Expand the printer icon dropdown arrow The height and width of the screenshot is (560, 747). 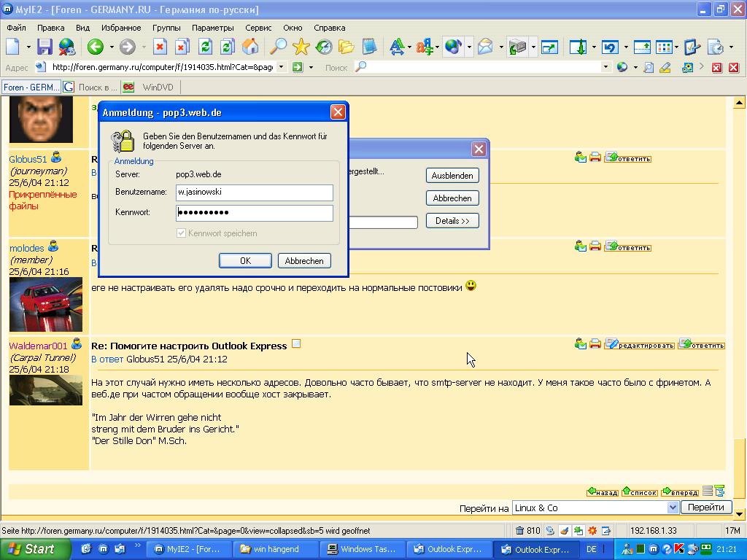(x=533, y=47)
